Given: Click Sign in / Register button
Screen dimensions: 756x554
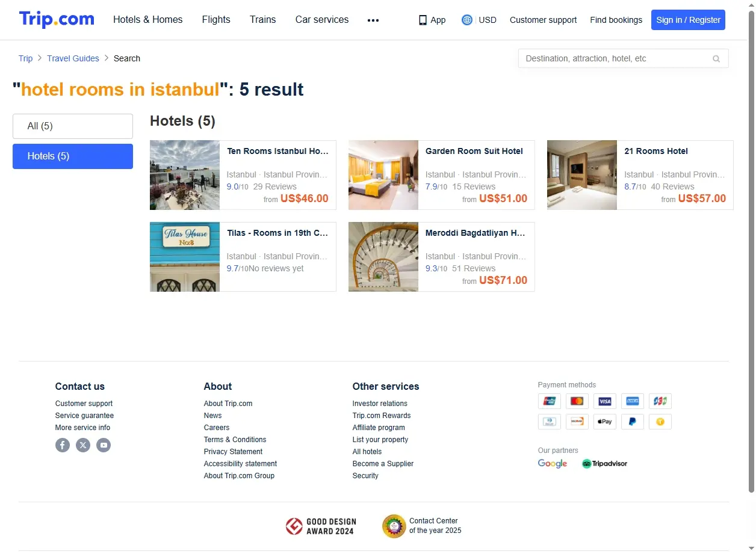Looking at the screenshot, I should coord(688,20).
